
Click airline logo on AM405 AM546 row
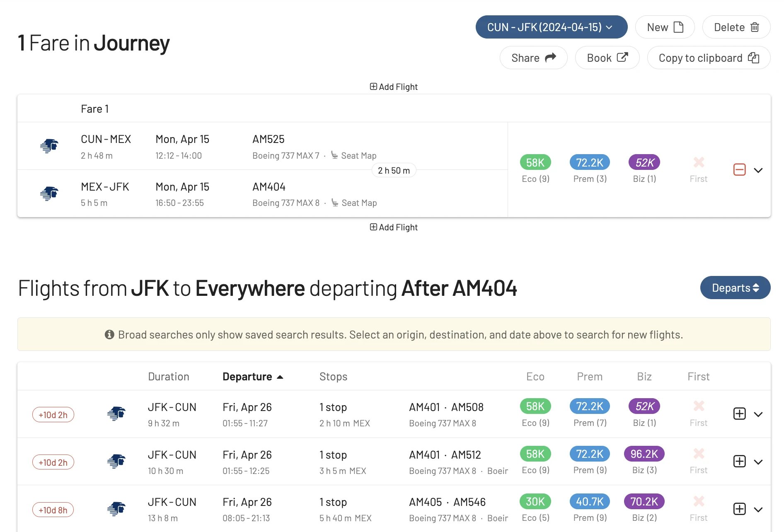[116, 509]
